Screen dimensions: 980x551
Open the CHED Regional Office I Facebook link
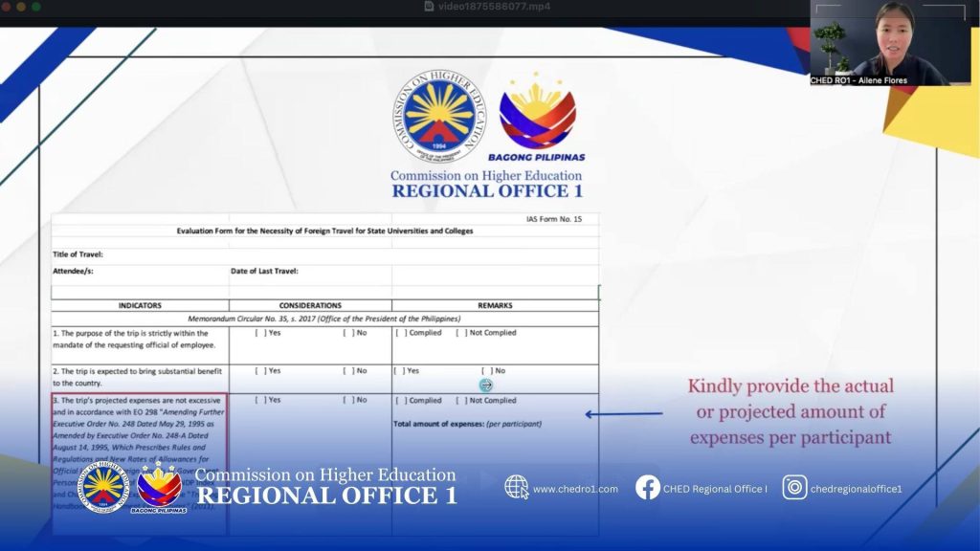tap(715, 489)
